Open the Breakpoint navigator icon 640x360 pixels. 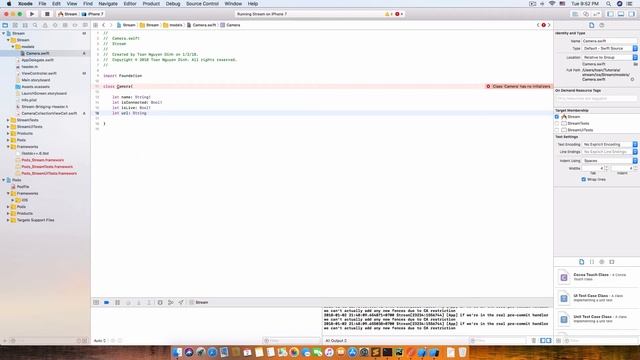tap(75, 25)
